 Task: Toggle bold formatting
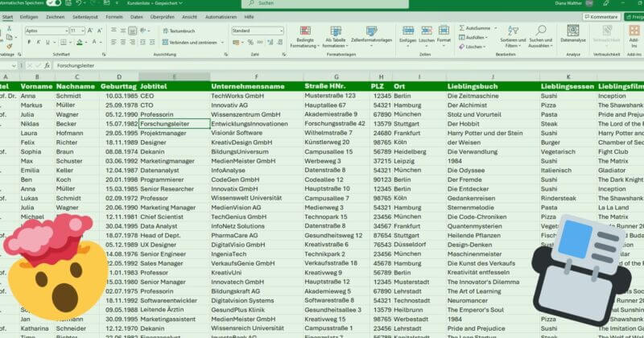29,43
